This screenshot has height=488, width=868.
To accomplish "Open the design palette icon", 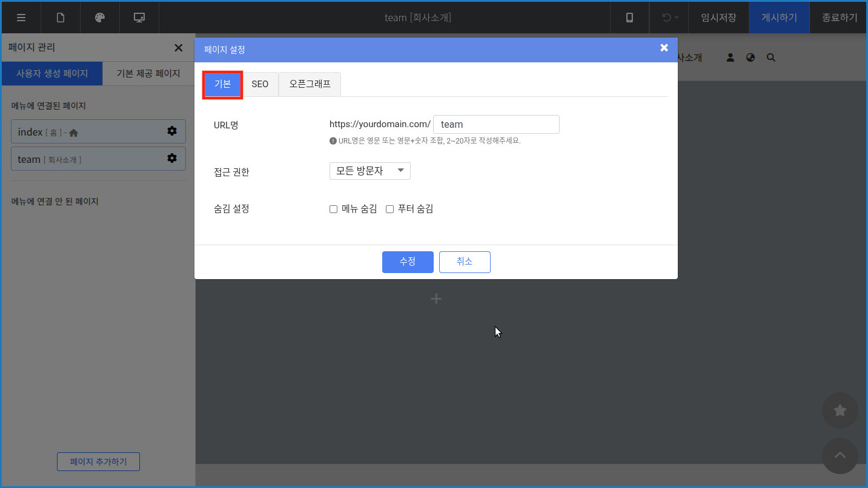I will click(x=100, y=18).
